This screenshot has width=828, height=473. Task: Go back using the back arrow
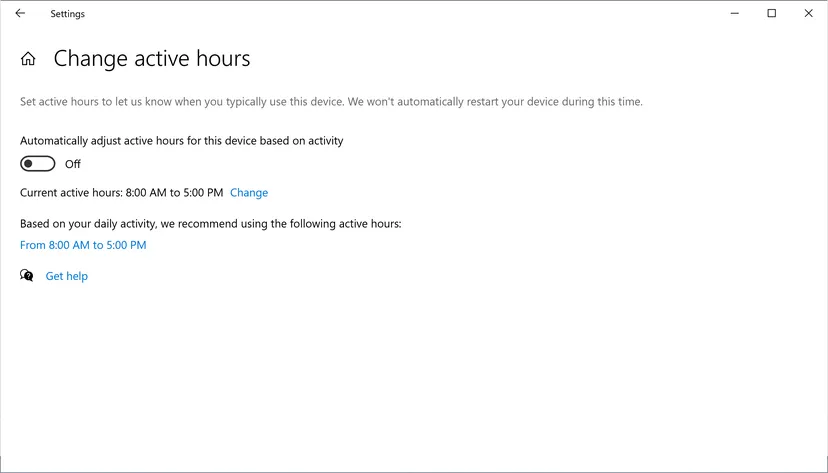pyautogui.click(x=20, y=14)
